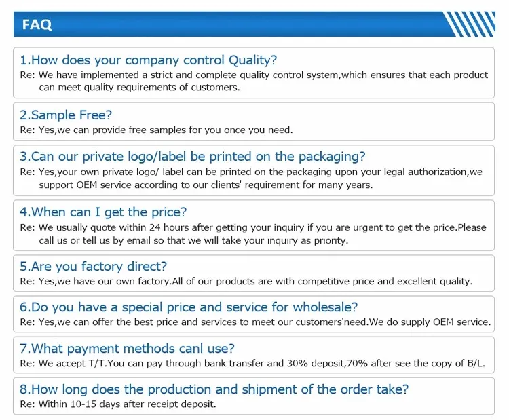
Task: Open question 8 about production and shipment time
Action: point(214,389)
